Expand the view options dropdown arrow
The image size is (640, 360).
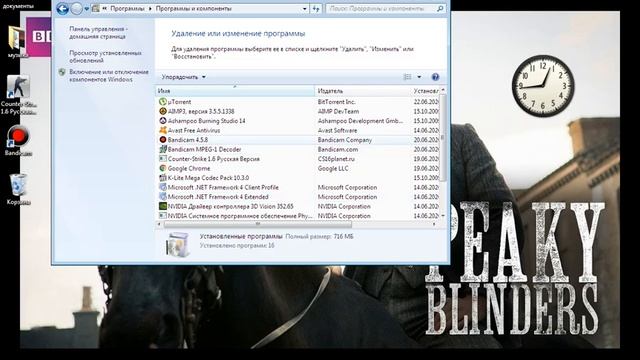(x=419, y=77)
